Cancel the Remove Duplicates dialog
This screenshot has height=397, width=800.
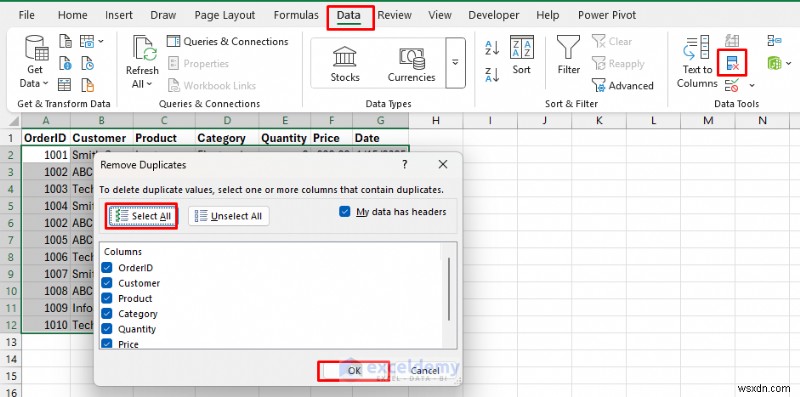pyautogui.click(x=424, y=370)
